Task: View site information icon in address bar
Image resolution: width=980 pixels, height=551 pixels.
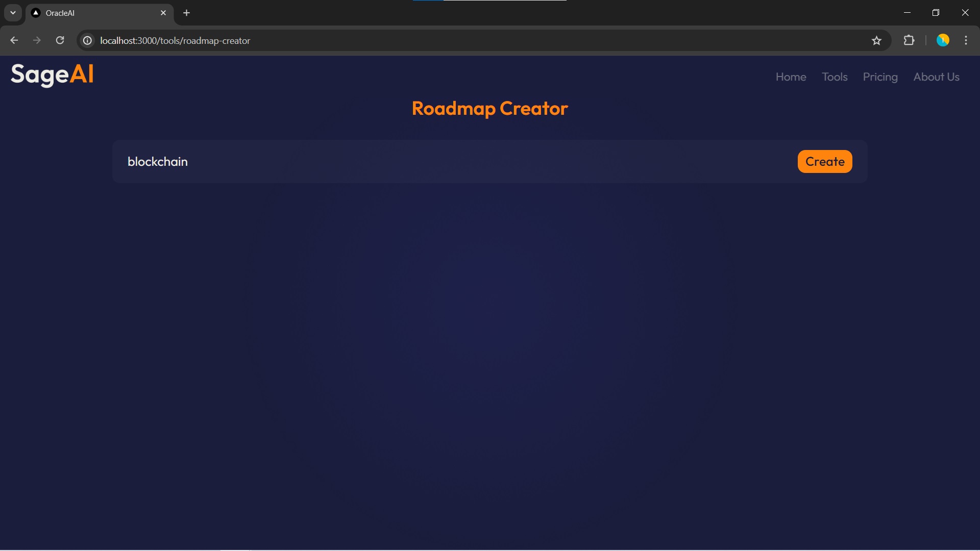Action: point(88,40)
